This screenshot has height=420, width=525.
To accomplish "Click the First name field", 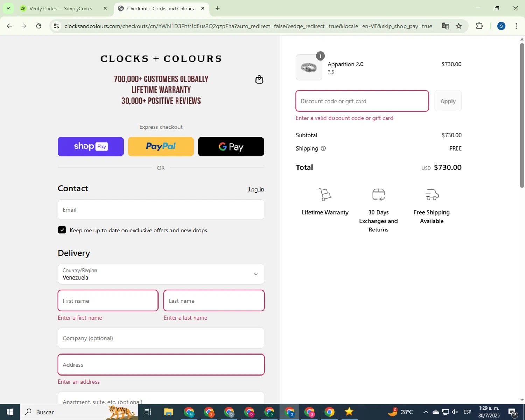I will [108, 301].
